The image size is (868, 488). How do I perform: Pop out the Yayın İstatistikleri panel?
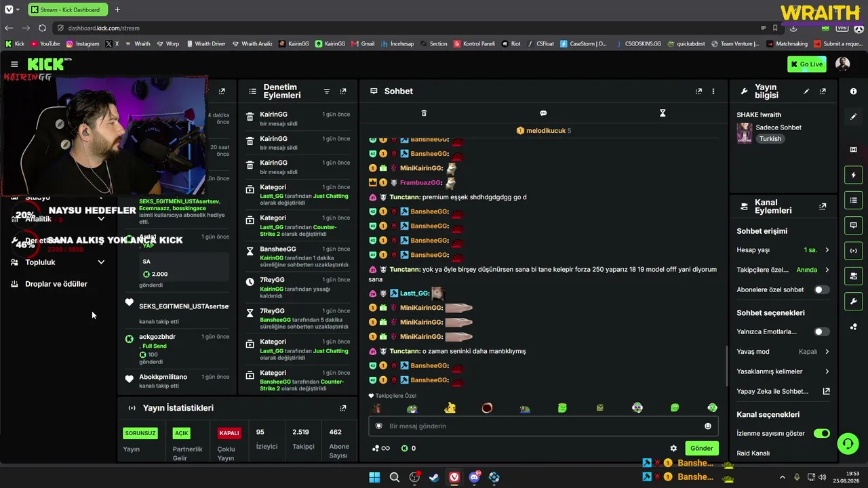tap(343, 408)
